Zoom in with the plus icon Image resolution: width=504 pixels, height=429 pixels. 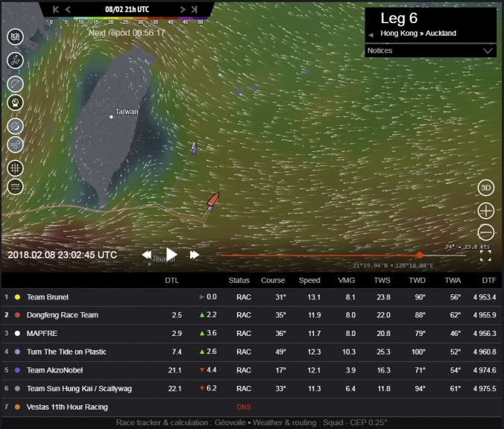click(485, 211)
